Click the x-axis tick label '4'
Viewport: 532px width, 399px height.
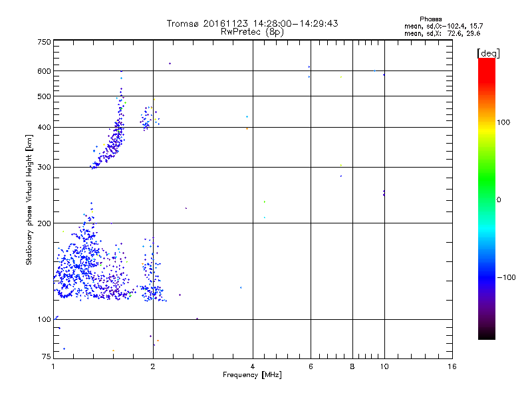point(253,366)
